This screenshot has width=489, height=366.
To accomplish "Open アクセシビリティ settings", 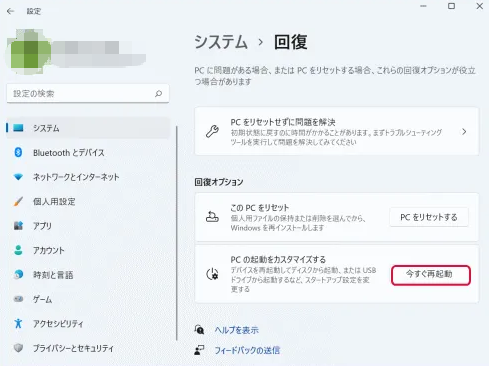I will click(88, 323).
